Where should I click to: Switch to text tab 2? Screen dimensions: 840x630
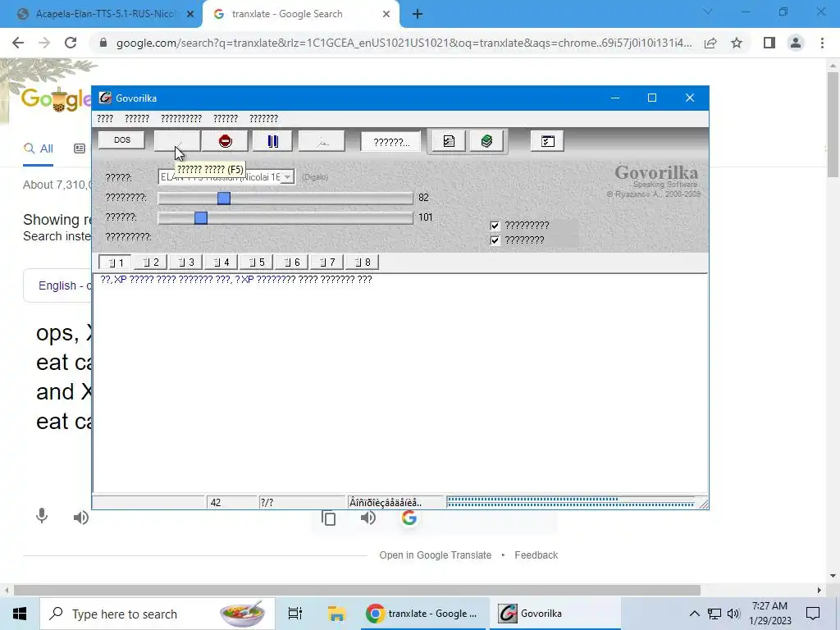click(151, 262)
